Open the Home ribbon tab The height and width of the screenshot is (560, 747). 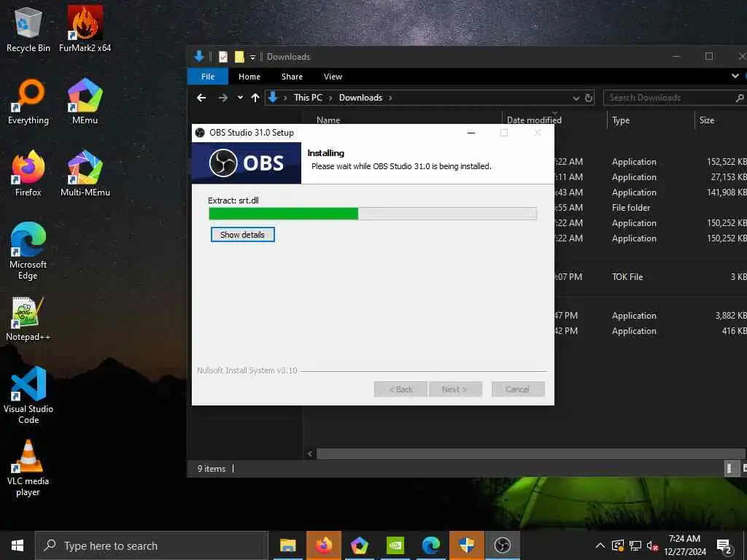pos(249,76)
